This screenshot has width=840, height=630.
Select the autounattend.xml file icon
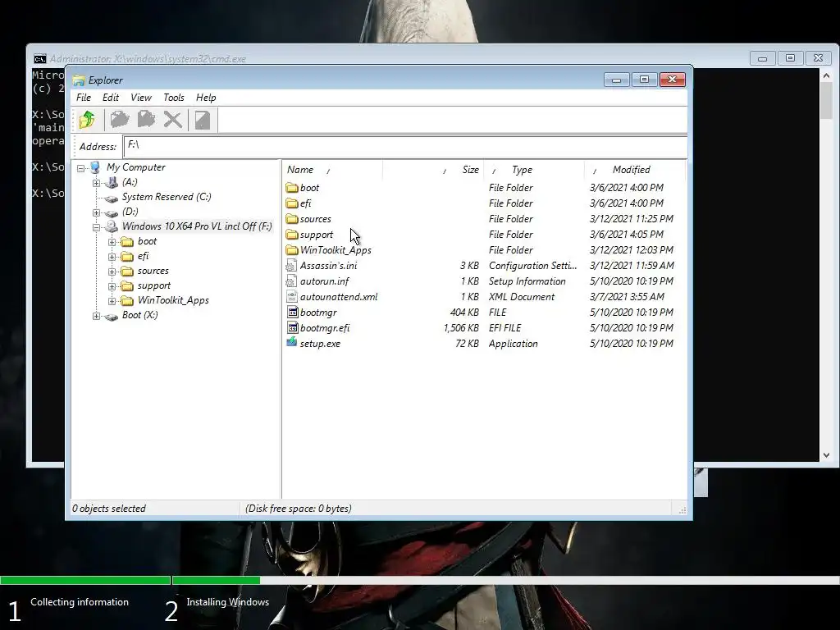tap(291, 296)
